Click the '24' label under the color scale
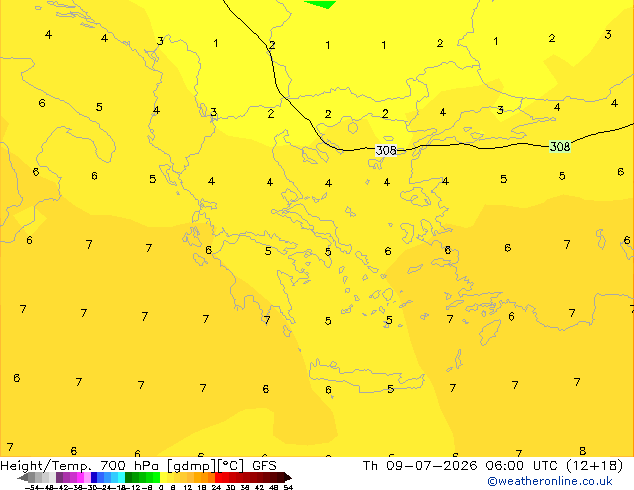 tap(216, 487)
